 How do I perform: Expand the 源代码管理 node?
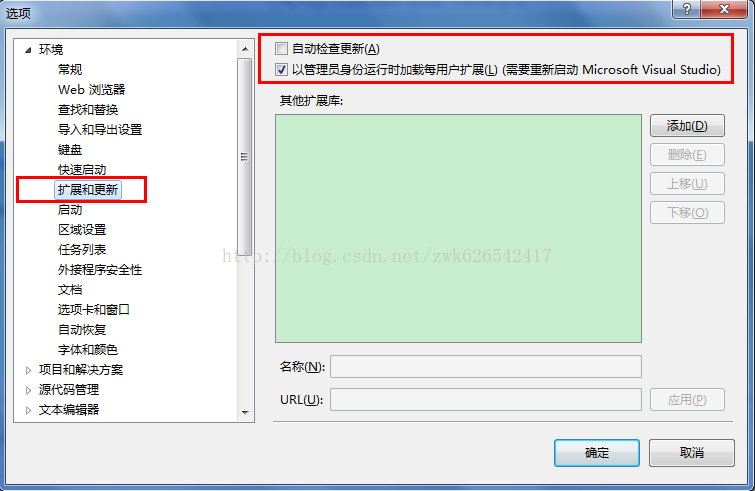point(28,390)
